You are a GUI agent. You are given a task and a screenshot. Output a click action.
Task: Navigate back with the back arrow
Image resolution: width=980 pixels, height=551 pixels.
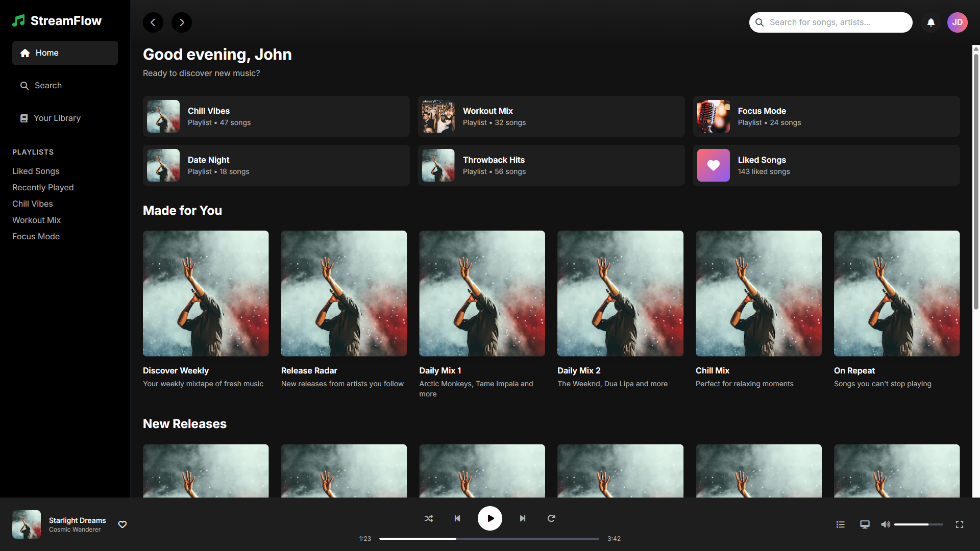pyautogui.click(x=153, y=22)
